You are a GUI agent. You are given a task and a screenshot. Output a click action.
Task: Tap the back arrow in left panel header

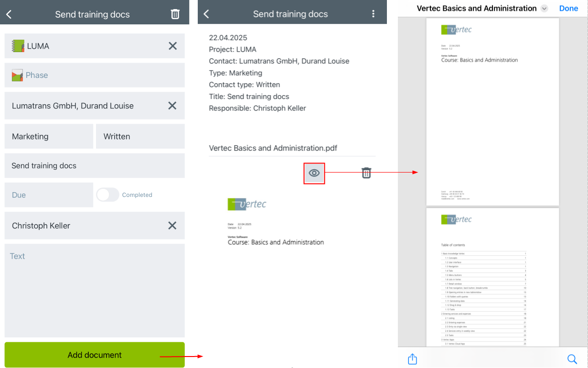(9, 14)
